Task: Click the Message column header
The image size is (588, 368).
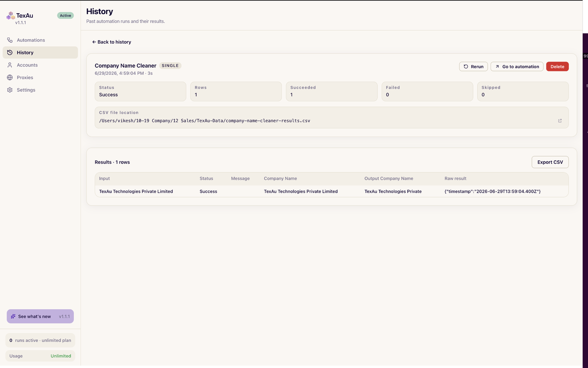Action: pyautogui.click(x=241, y=179)
